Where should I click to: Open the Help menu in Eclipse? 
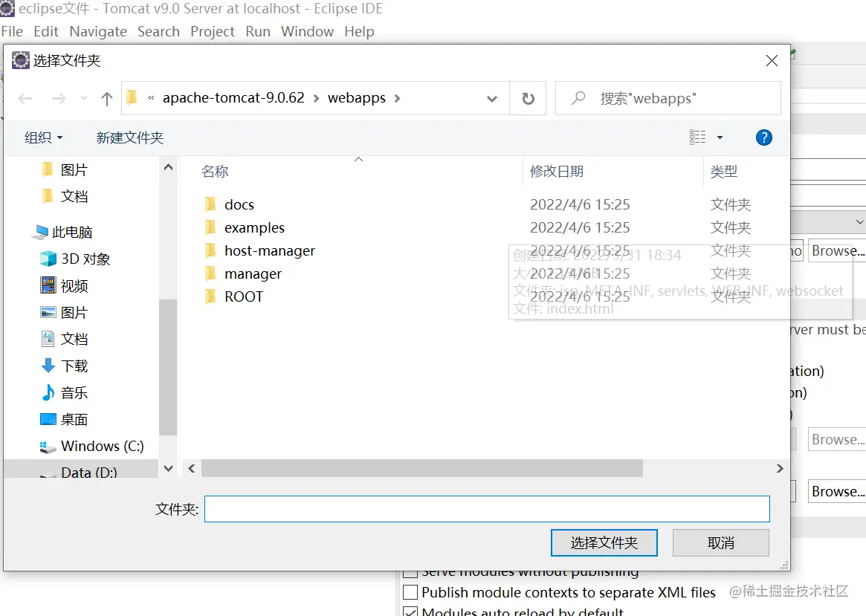coord(360,31)
